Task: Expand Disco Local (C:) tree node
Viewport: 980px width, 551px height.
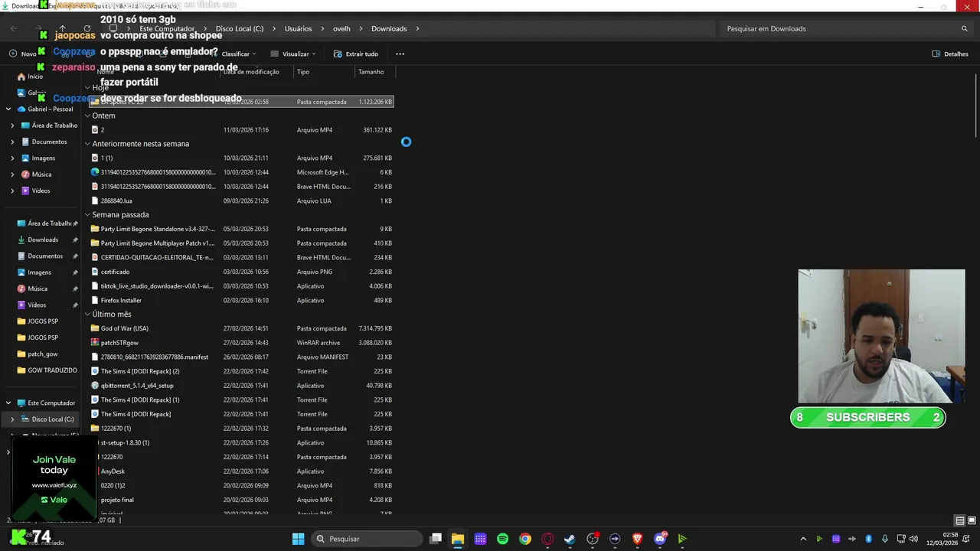Action: pyautogui.click(x=12, y=419)
